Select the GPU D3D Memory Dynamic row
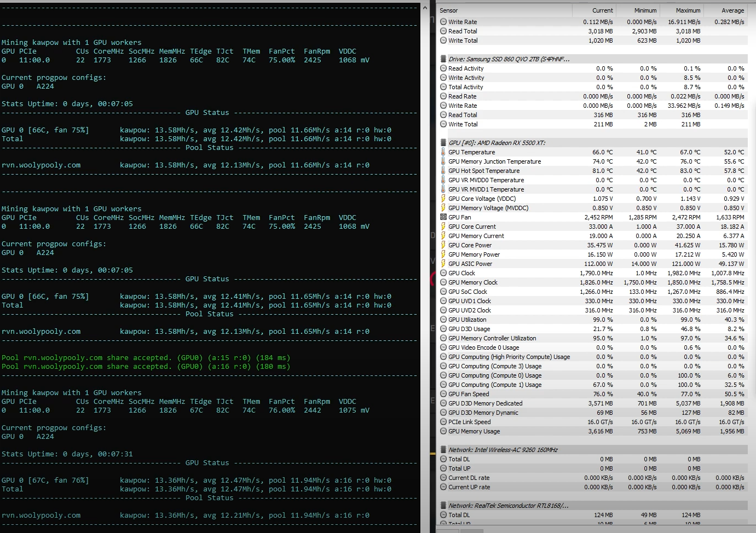 (593, 413)
